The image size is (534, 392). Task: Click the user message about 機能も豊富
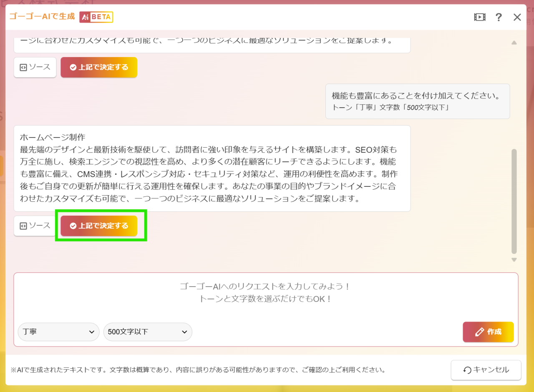click(x=417, y=101)
